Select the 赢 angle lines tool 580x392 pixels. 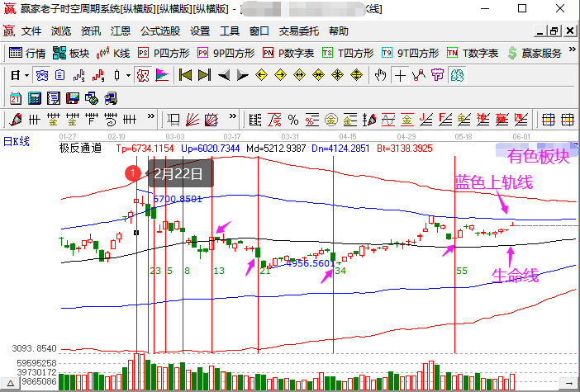(502, 120)
